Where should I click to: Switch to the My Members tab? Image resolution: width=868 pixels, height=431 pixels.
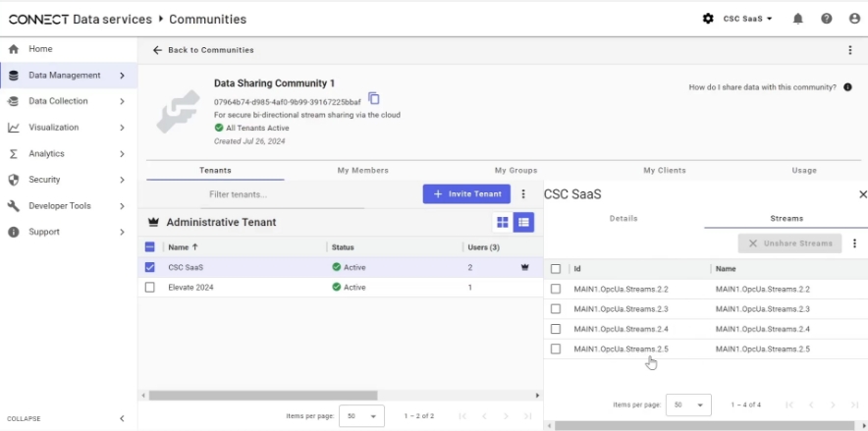[x=362, y=171]
